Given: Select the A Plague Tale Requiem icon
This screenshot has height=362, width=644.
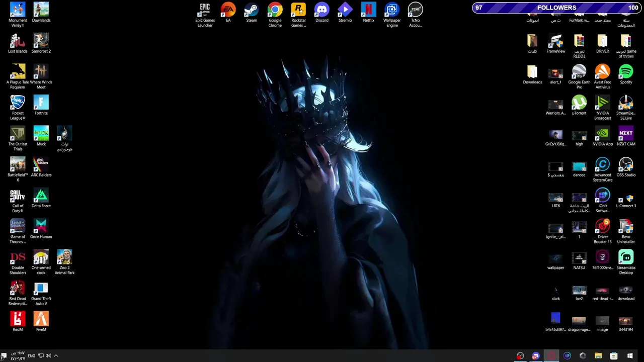Looking at the screenshot, I should [18, 76].
